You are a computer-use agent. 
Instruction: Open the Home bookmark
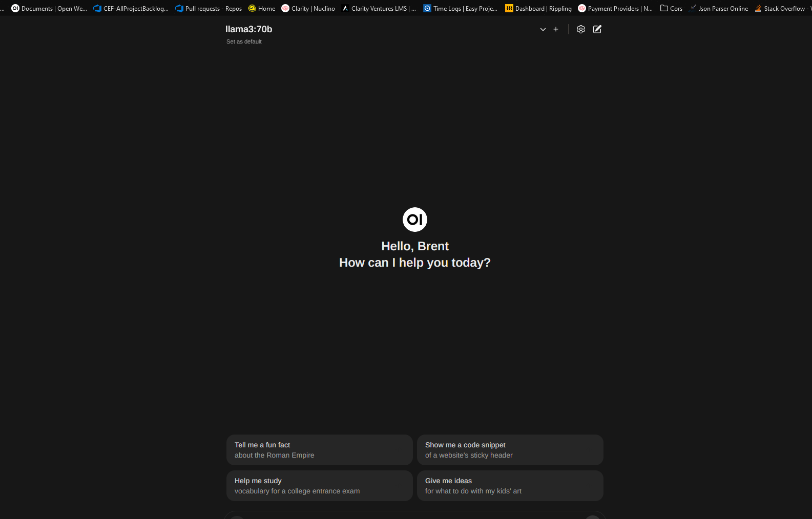(262, 8)
